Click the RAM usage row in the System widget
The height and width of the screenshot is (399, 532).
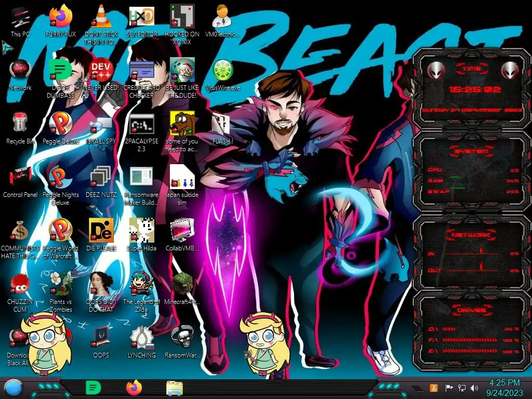pyautogui.click(x=474, y=180)
